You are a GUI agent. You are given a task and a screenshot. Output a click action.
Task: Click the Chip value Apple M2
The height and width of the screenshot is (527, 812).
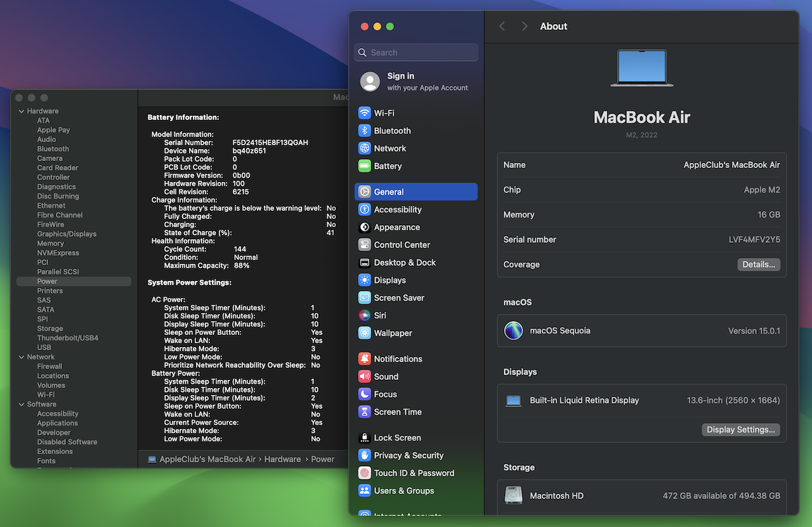762,190
